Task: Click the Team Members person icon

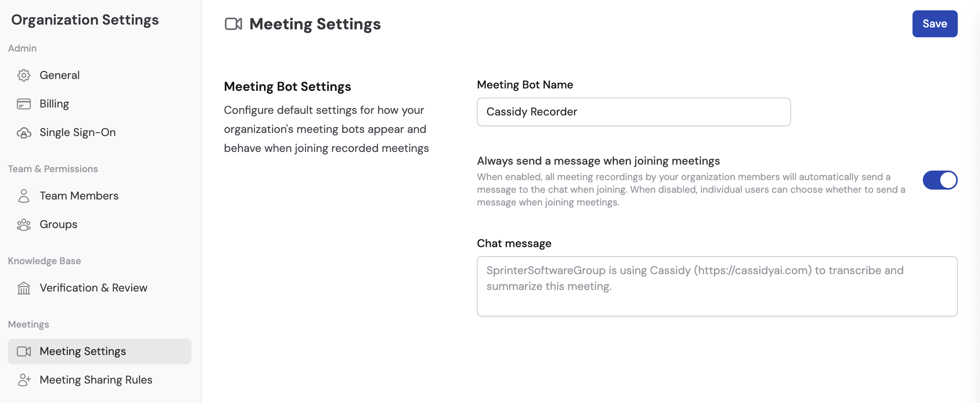Action: 24,196
